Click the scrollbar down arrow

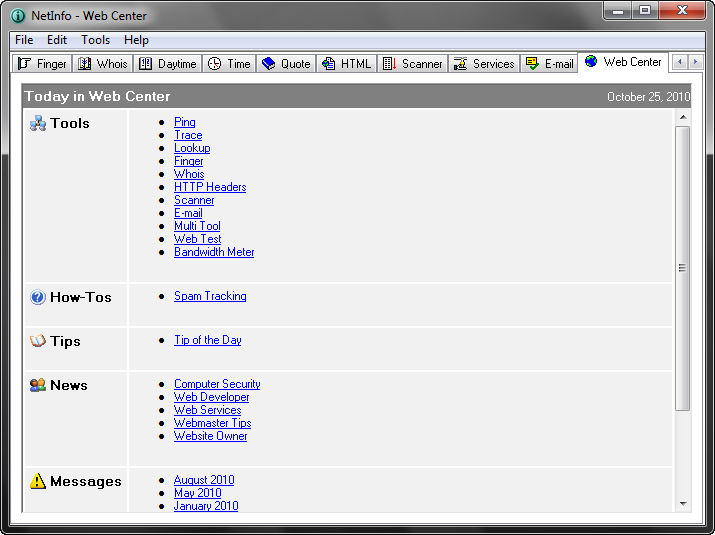tap(683, 504)
